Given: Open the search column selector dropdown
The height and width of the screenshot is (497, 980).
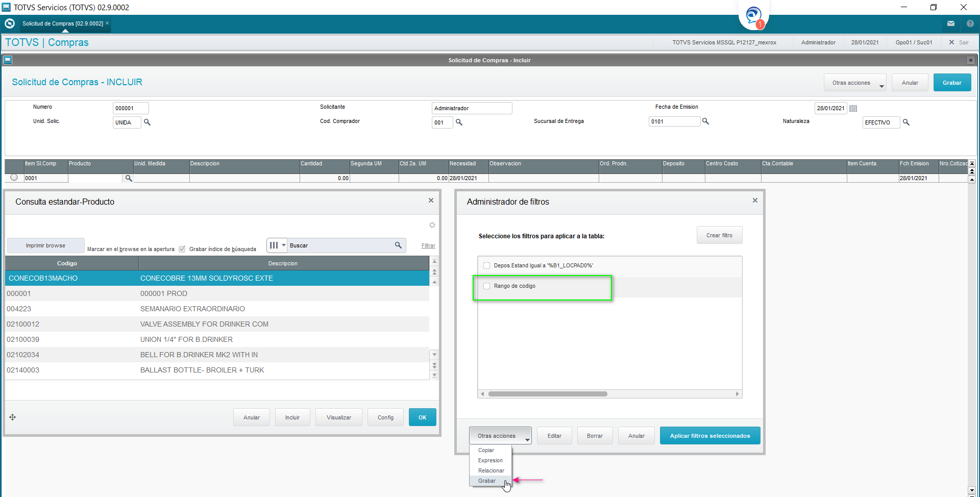Looking at the screenshot, I should [x=277, y=245].
